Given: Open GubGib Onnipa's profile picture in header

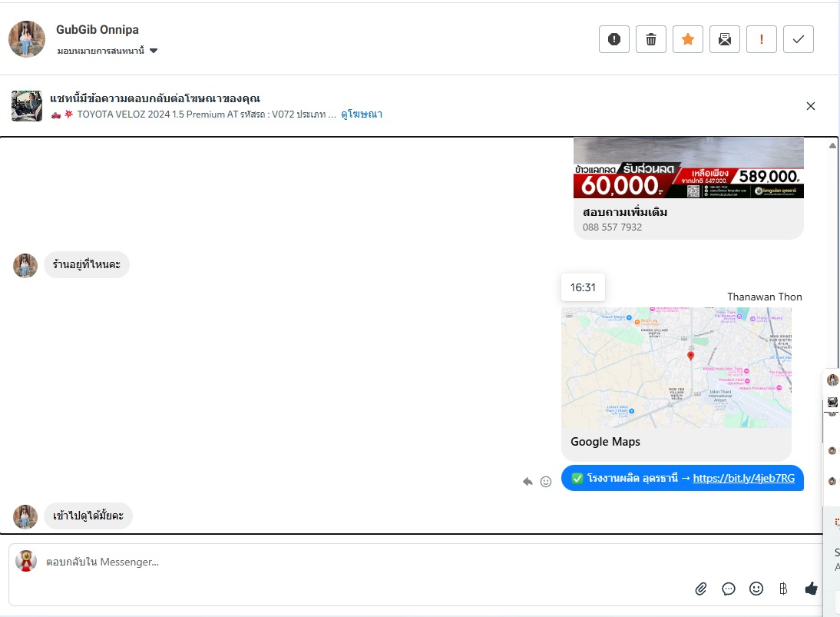Looking at the screenshot, I should pyautogui.click(x=27, y=39).
